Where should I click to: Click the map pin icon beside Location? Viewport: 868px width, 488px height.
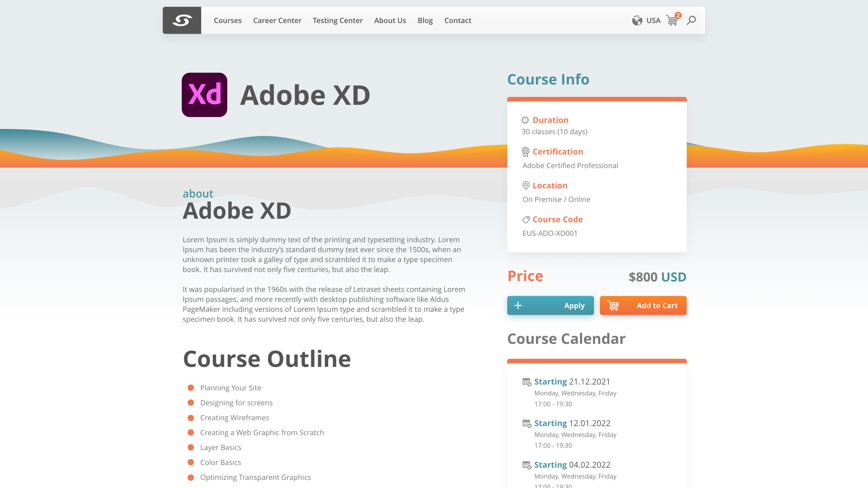pos(526,185)
